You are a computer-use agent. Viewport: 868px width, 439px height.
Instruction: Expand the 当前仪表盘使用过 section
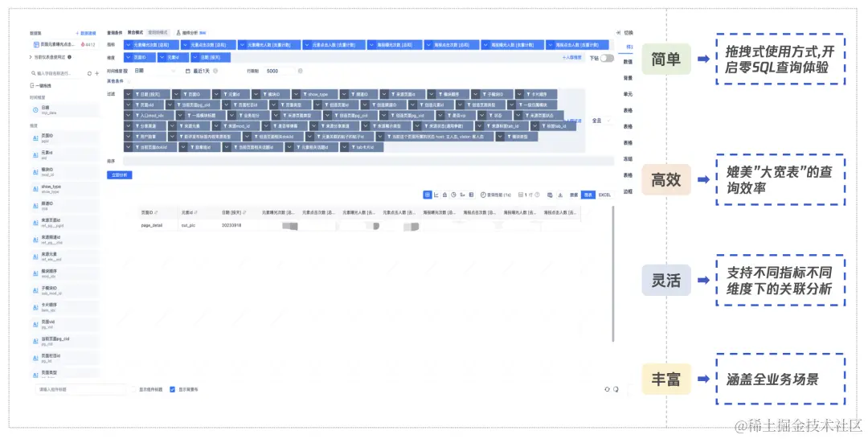[x=31, y=57]
